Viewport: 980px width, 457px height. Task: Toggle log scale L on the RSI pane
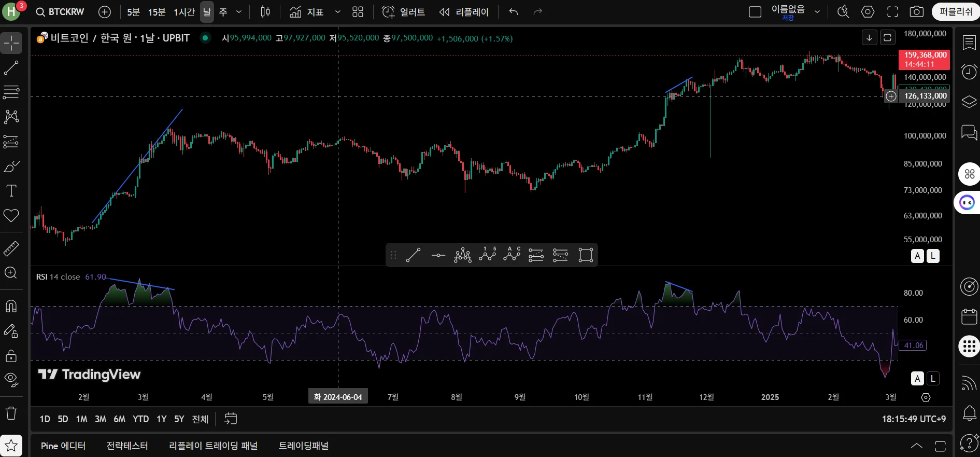pos(933,379)
